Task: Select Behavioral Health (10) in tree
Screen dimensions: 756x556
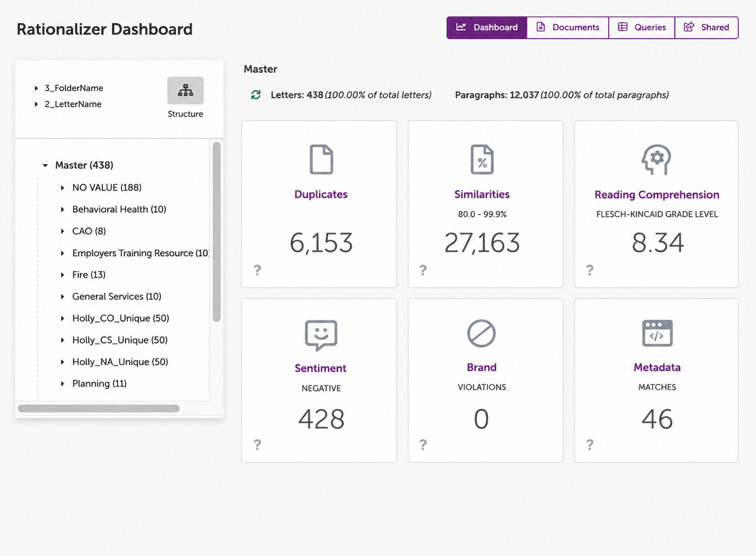Action: coord(119,209)
